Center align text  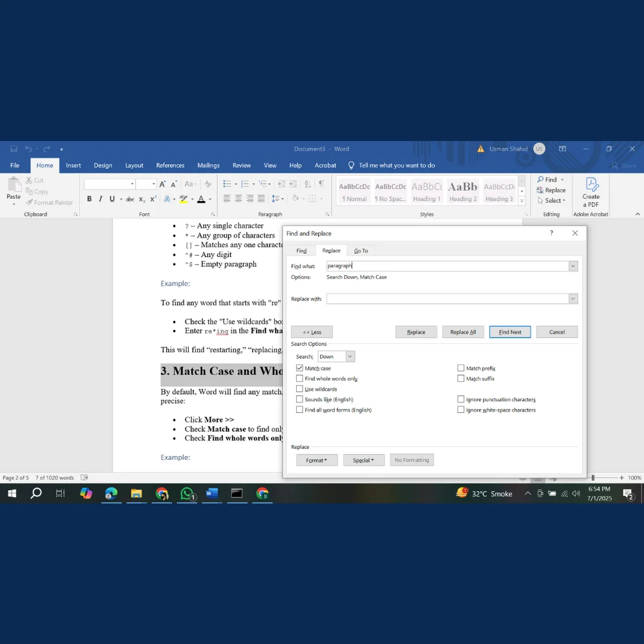coord(238,199)
